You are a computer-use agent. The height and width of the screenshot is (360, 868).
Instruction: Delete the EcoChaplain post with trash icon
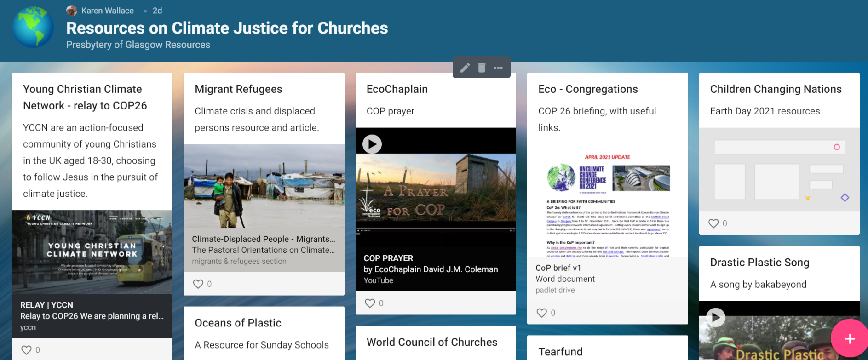pyautogui.click(x=482, y=68)
